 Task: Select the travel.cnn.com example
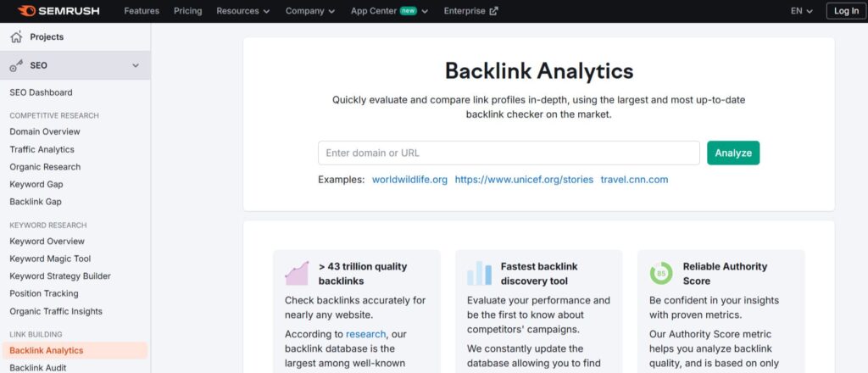coord(634,180)
